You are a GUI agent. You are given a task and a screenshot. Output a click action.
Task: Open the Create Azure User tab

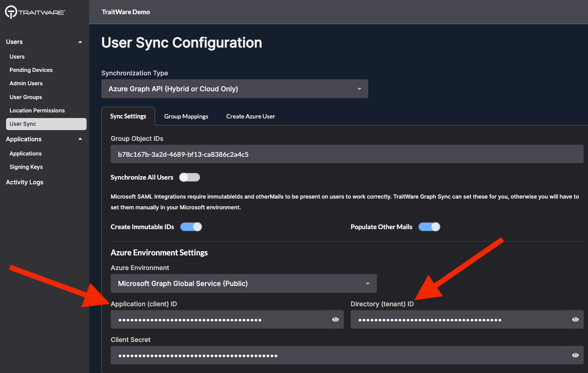[x=251, y=116]
